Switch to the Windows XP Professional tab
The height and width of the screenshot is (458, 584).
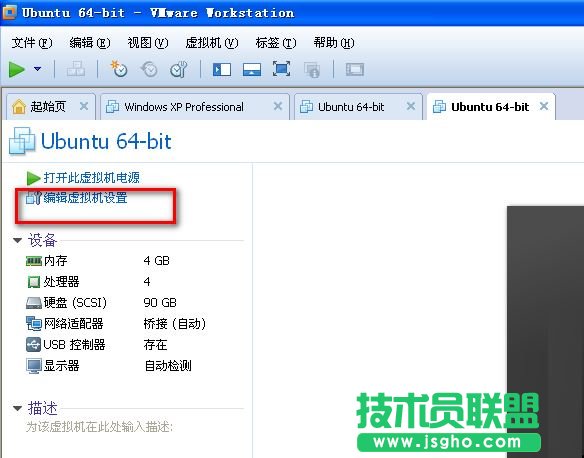click(195, 107)
